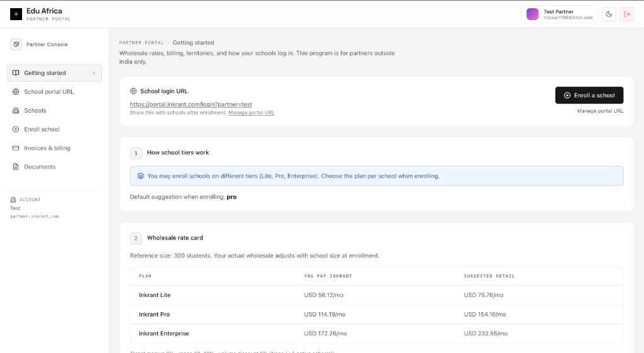Expand the Getting started chevron
The image size is (644, 353).
coord(94,73)
